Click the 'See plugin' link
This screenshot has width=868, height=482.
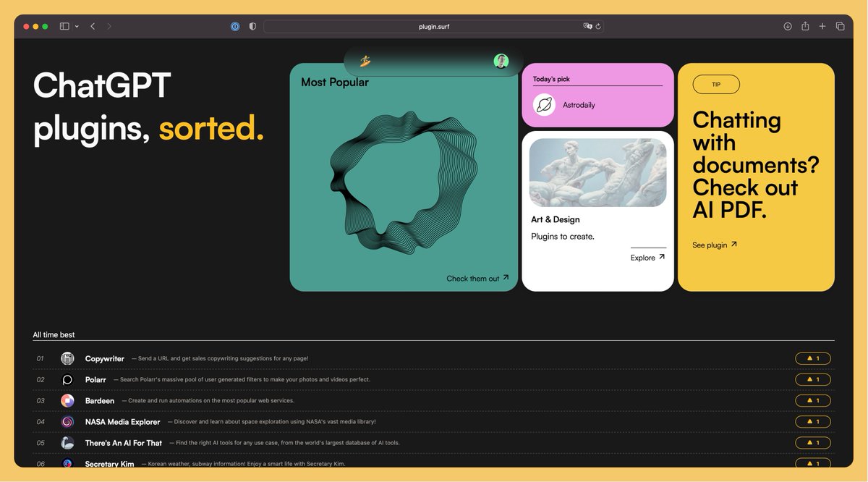click(x=715, y=245)
